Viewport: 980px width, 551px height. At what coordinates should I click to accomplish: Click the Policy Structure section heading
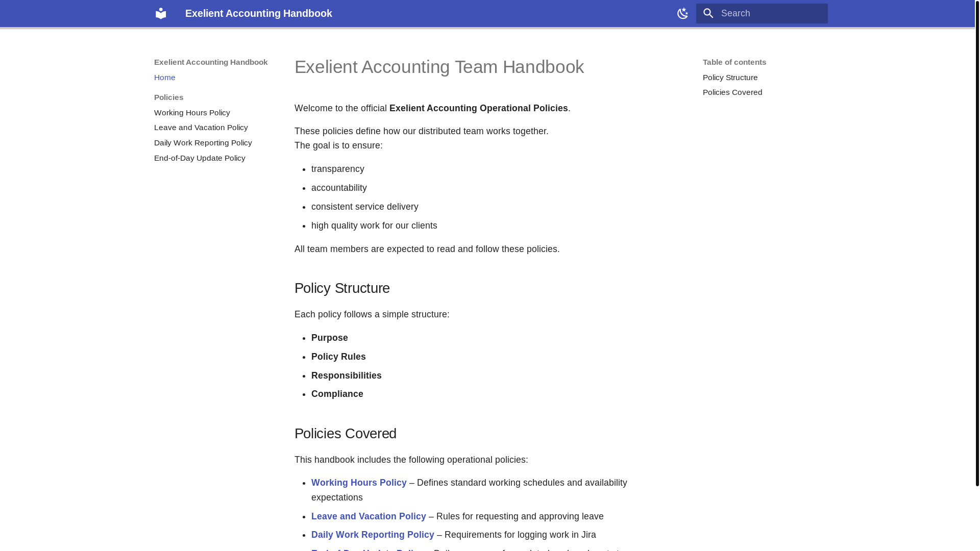pyautogui.click(x=342, y=288)
